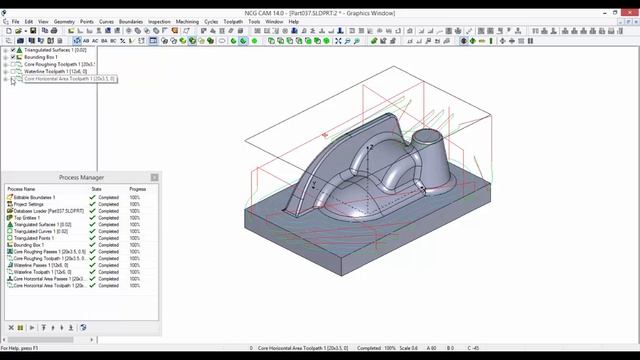Click the State column header
Screen dimensions: 640x360
coord(96,189)
